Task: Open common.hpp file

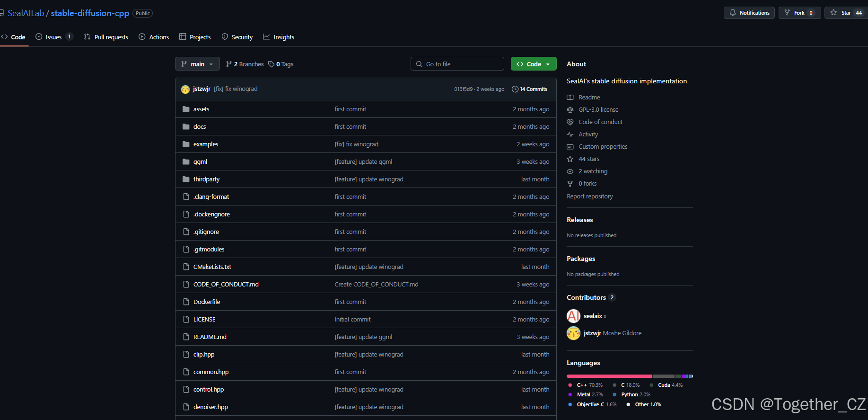Action: pyautogui.click(x=211, y=372)
